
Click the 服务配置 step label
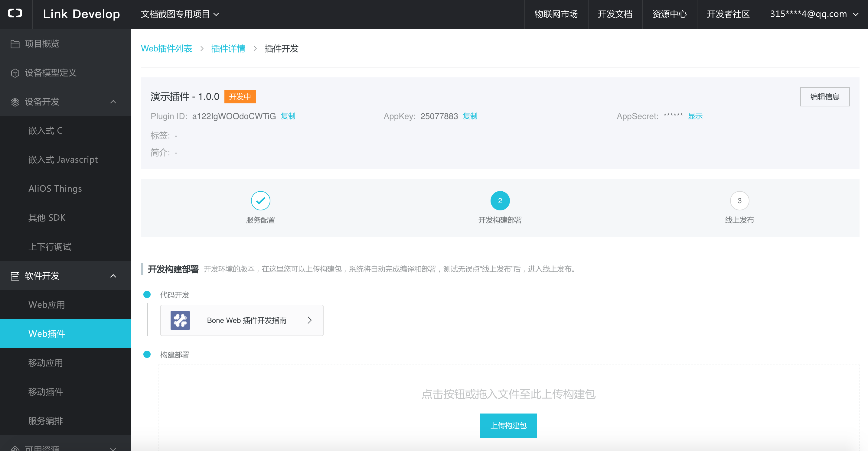point(260,220)
